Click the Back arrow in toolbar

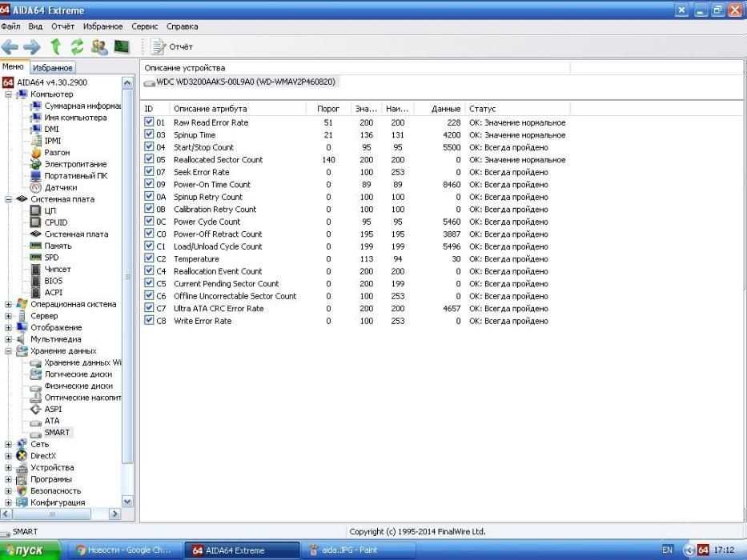(10, 46)
